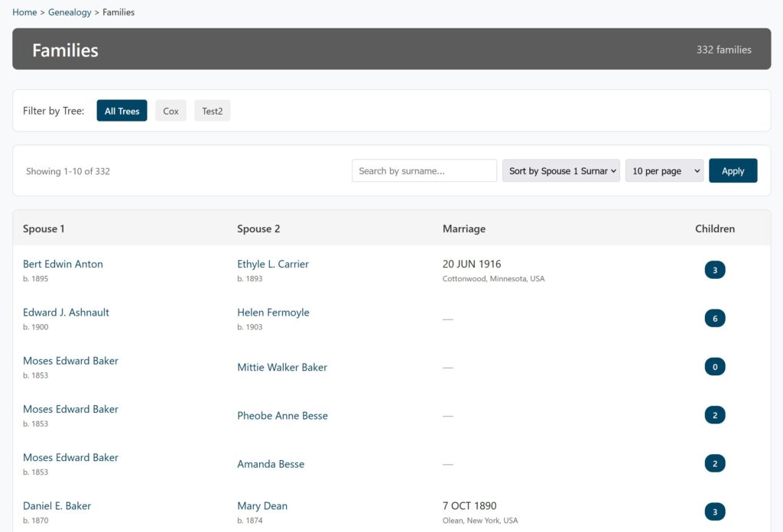783x532 pixels.
Task: Open Pheobe Anne Besse's page
Action: point(282,416)
